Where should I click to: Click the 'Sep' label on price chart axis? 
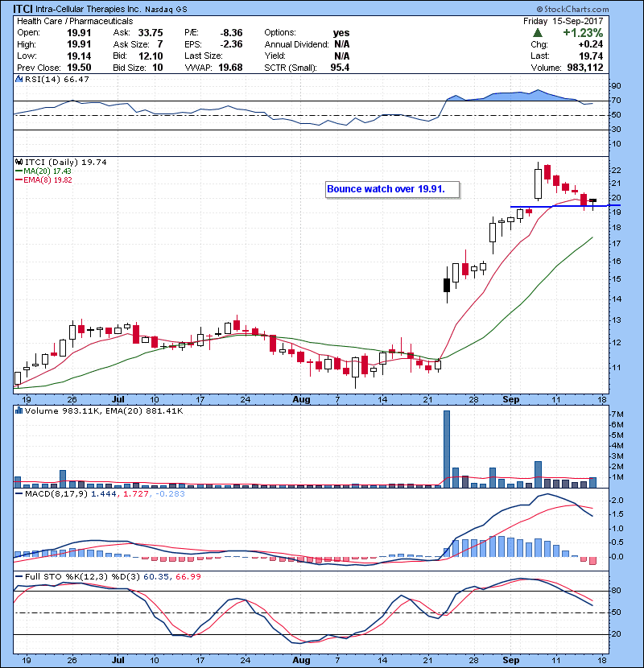click(510, 400)
